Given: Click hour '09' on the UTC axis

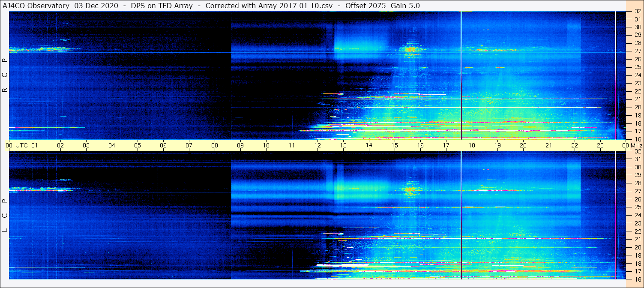Looking at the screenshot, I should (240, 145).
